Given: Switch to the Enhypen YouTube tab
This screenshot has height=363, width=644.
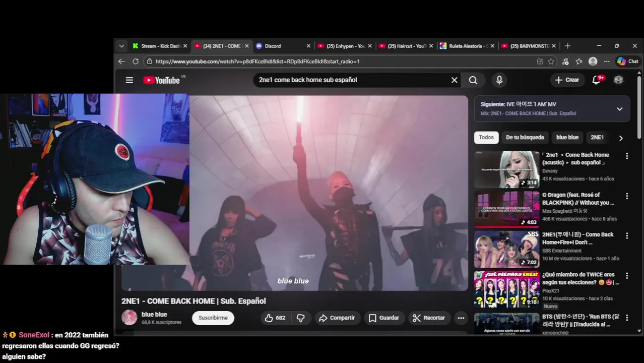Looking at the screenshot, I should 344,46.
